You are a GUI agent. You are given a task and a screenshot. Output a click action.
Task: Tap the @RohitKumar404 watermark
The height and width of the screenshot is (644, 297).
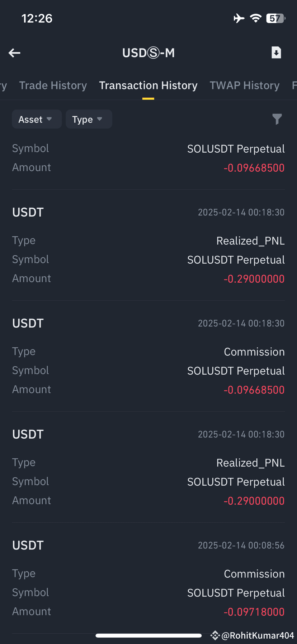[258, 635]
